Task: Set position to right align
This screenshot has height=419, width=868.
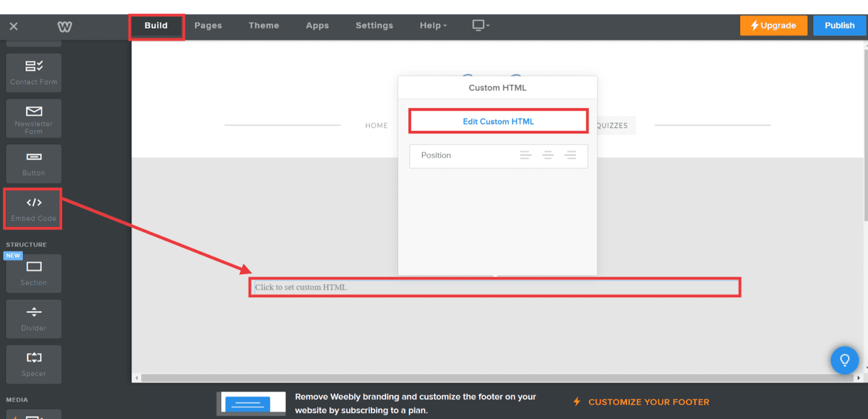Action: click(x=570, y=156)
